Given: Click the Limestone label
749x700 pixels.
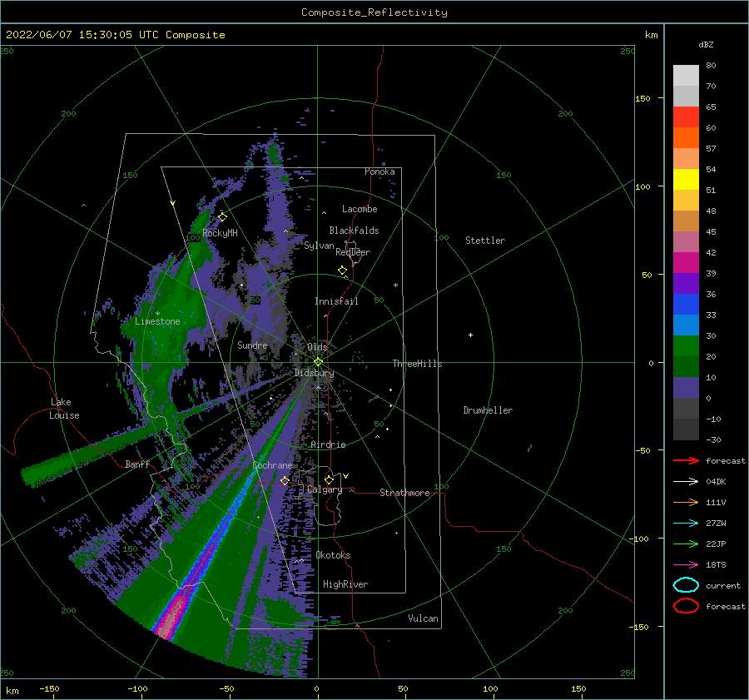Looking at the screenshot, I should (157, 321).
